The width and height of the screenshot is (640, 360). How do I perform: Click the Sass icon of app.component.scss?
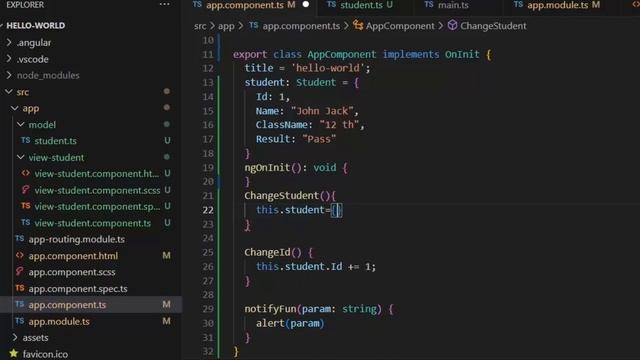click(x=20, y=271)
